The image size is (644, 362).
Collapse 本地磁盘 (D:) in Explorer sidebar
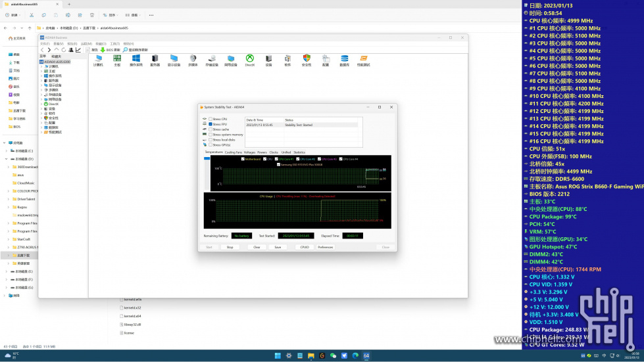tap(6, 159)
